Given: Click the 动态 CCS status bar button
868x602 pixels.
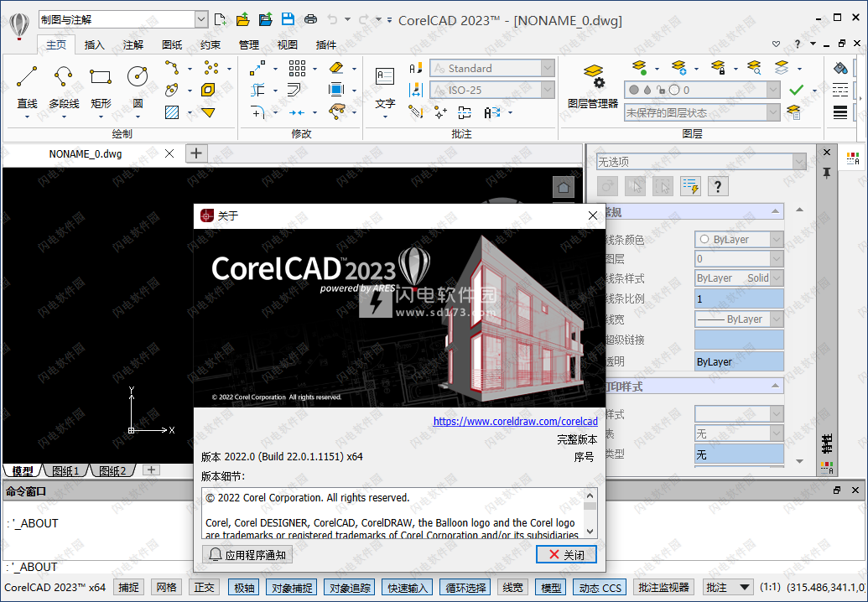Looking at the screenshot, I should point(600,588).
